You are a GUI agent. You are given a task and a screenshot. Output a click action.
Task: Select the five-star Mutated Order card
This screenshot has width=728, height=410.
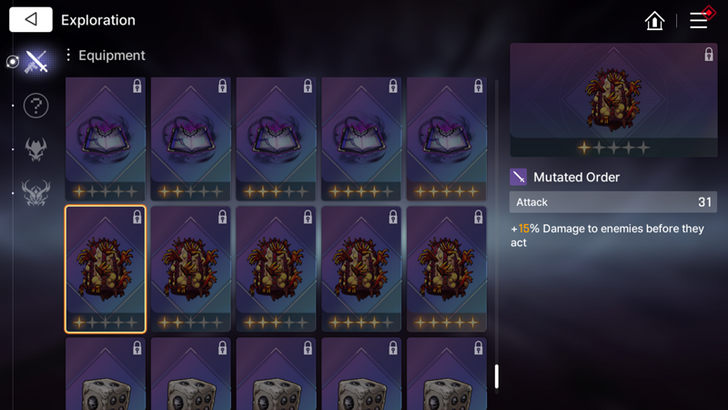pos(447,269)
